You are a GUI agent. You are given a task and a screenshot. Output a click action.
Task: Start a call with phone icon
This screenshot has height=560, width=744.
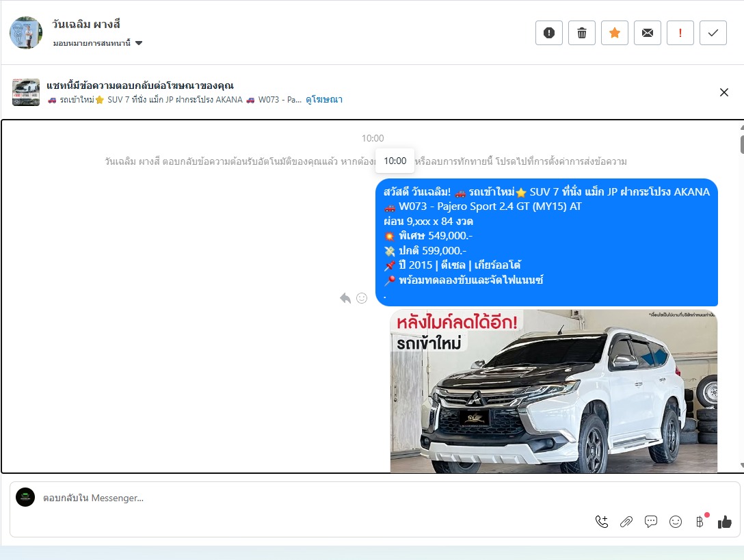[602, 522]
